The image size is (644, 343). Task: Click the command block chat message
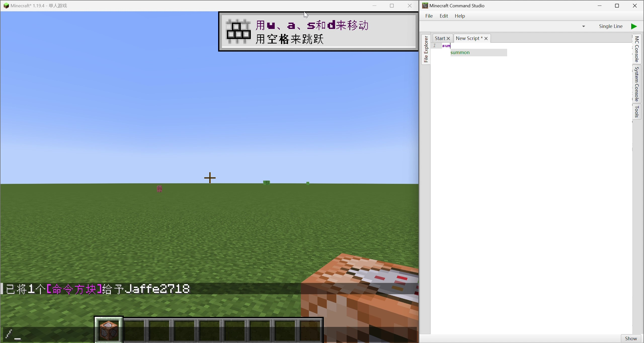coord(98,289)
